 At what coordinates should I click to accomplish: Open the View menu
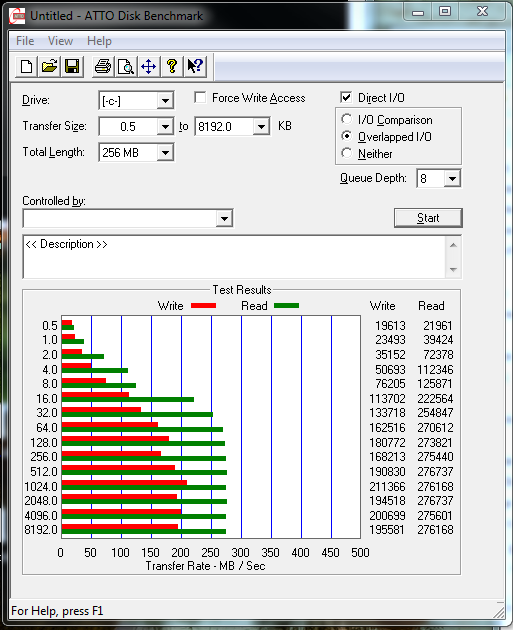(x=60, y=41)
